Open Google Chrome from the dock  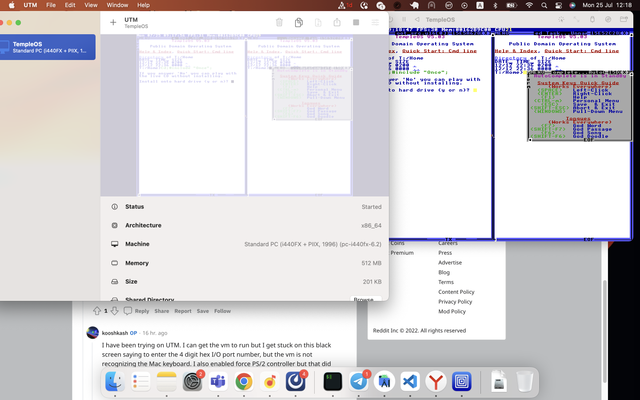244,382
